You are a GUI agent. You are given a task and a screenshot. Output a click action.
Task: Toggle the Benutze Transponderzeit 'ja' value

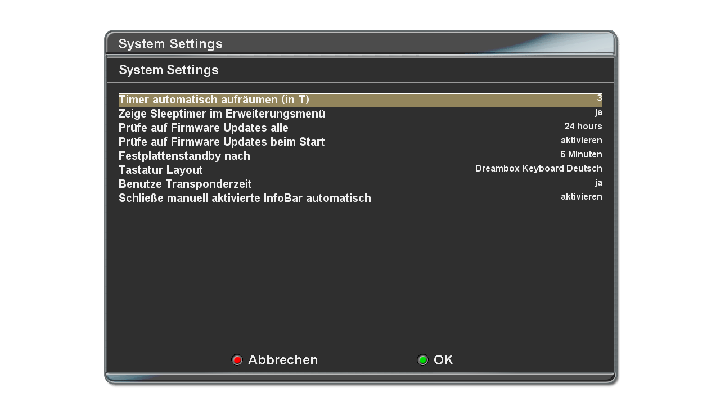598,183
